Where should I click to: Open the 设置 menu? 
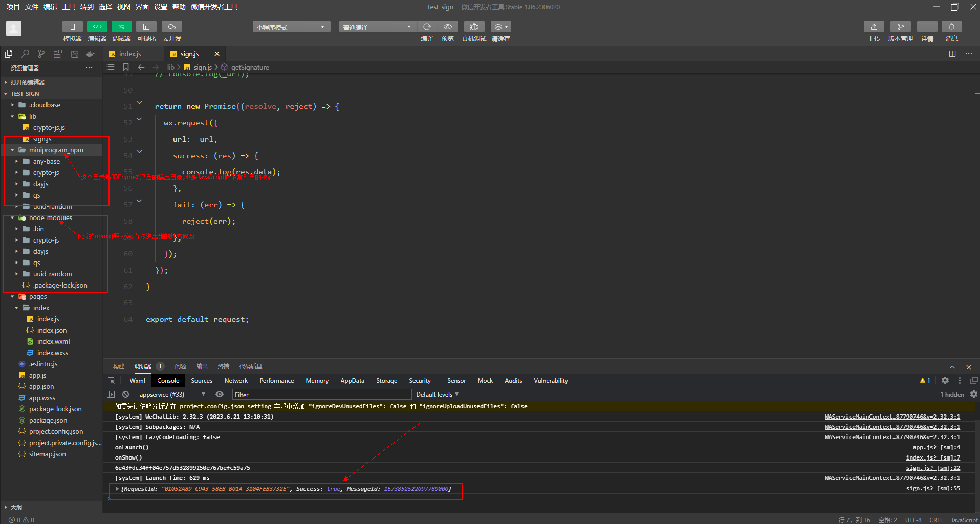click(161, 7)
